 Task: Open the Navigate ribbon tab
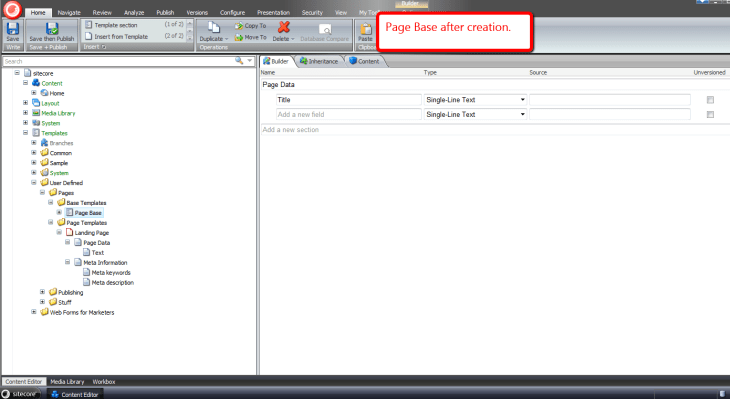[69, 13]
